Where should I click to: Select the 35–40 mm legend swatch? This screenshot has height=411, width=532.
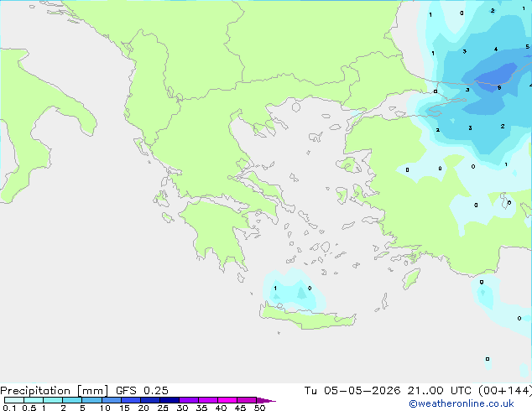[207, 400]
